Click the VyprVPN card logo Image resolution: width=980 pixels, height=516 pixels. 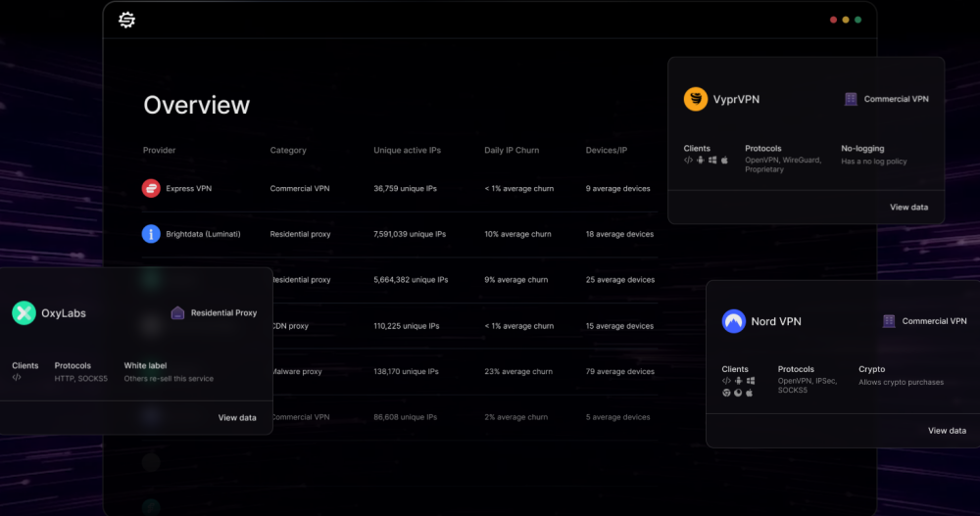tap(696, 99)
